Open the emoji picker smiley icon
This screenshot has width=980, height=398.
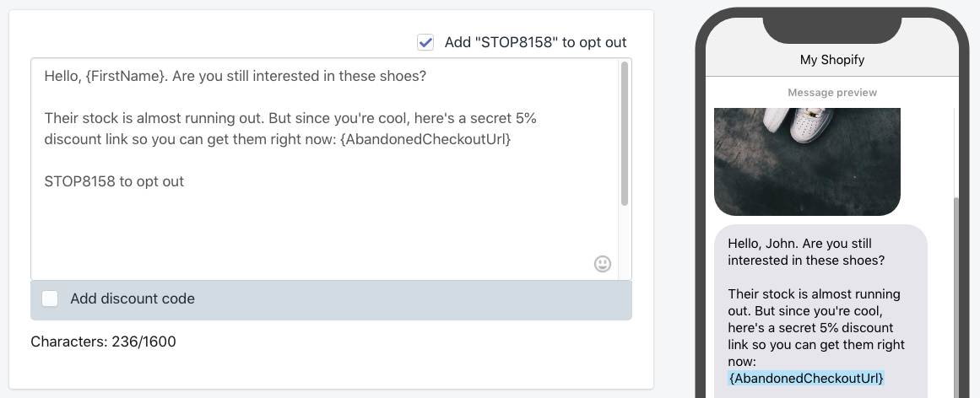click(x=602, y=264)
